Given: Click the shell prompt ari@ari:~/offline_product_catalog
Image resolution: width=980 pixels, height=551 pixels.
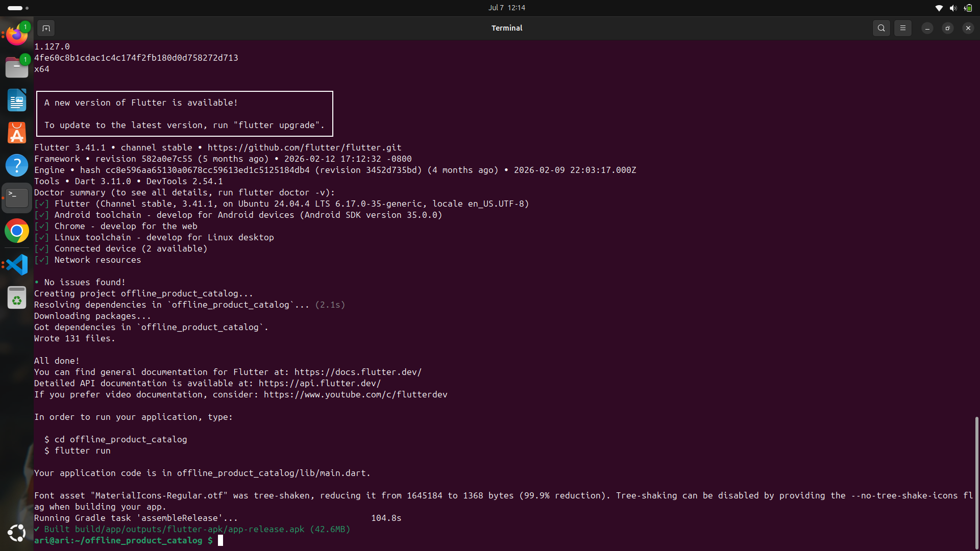Looking at the screenshot, I should coord(124,540).
